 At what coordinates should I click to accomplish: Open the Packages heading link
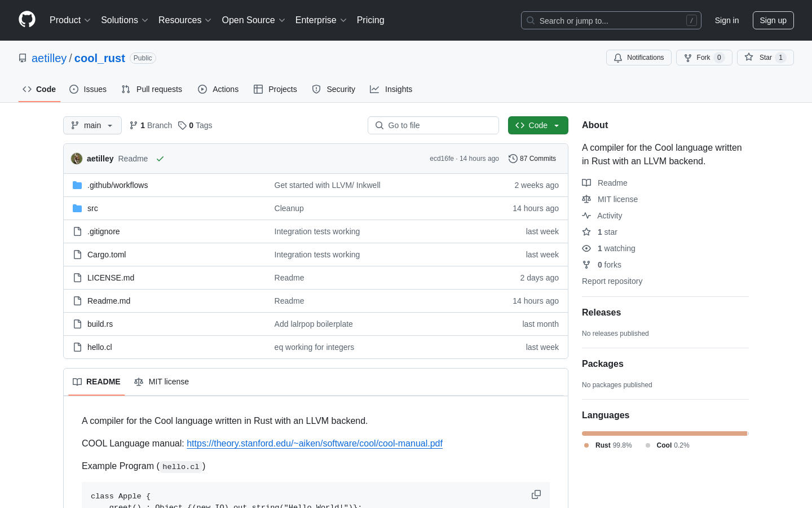pos(602,364)
